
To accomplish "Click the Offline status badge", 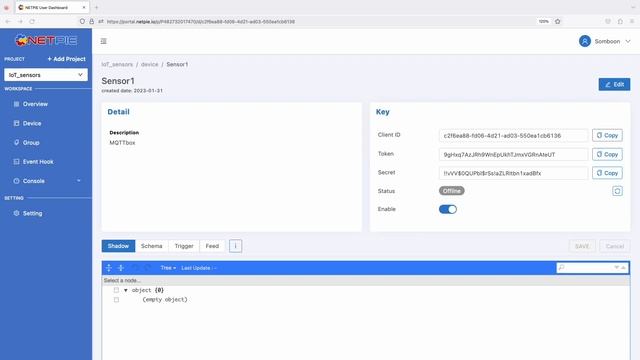I will [451, 191].
